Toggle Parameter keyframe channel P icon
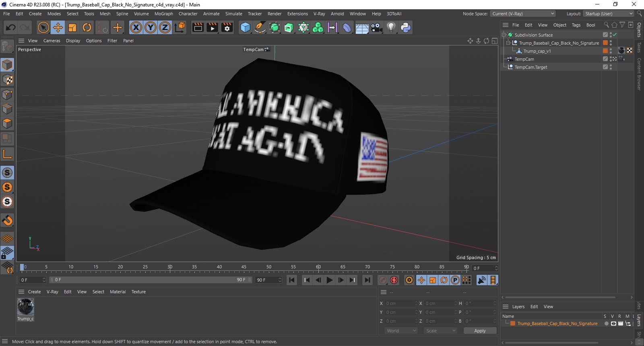This screenshot has width=644, height=346. (x=455, y=280)
